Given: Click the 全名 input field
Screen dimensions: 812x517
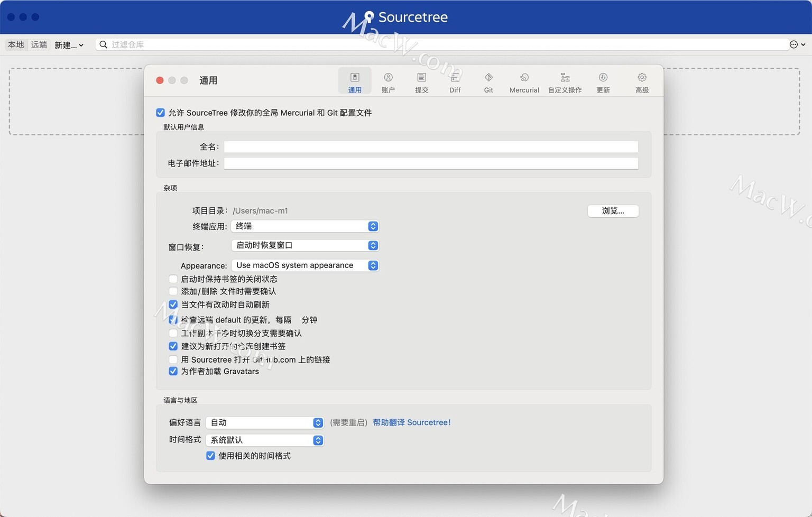Looking at the screenshot, I should pos(431,146).
